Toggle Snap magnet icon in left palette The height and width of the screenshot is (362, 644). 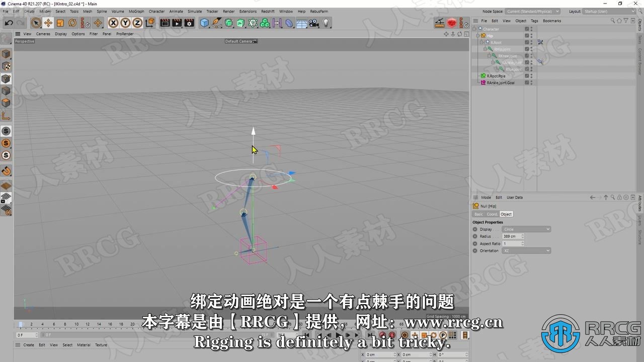coord(6,171)
